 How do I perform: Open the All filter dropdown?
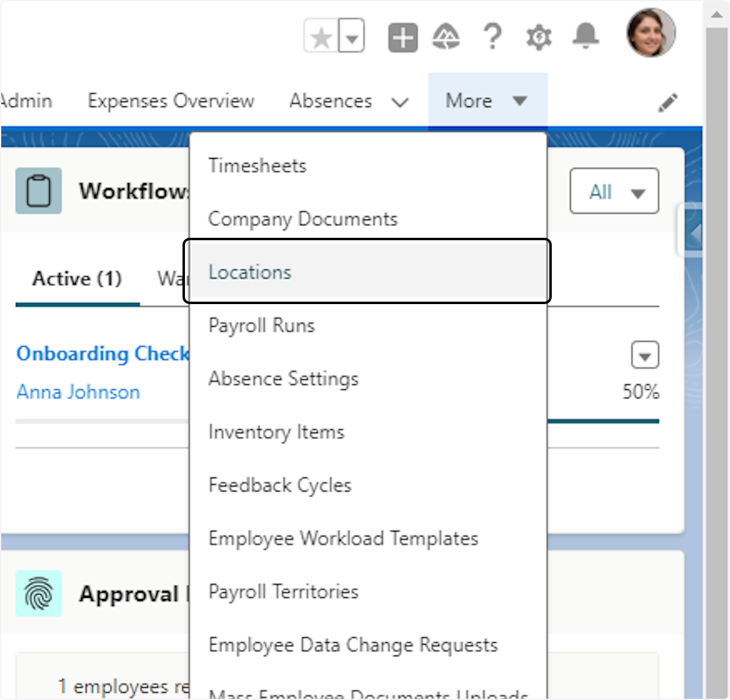pyautogui.click(x=614, y=192)
